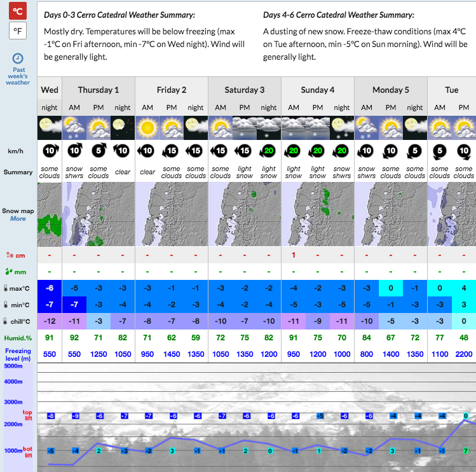Click Thursday AM min -7 cell
Image resolution: width=476 pixels, height=472 pixels.
click(x=74, y=305)
